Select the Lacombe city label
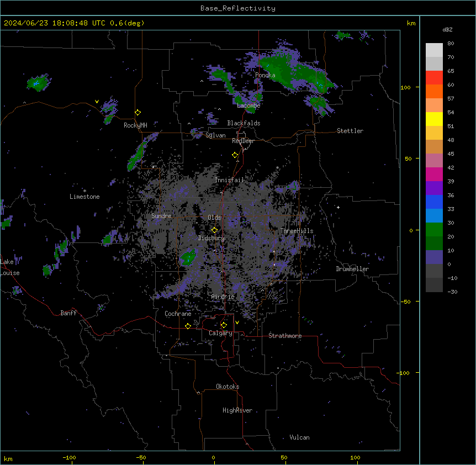 tap(248, 105)
